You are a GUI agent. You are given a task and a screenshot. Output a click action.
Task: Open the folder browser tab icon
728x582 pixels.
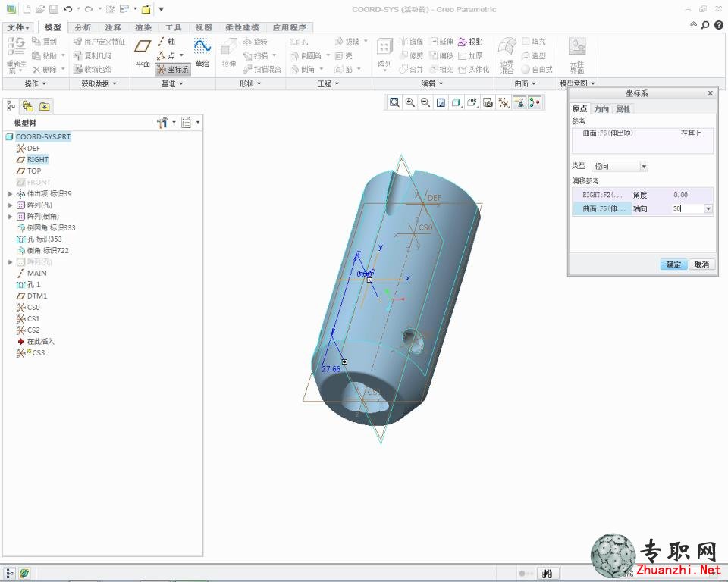point(28,107)
